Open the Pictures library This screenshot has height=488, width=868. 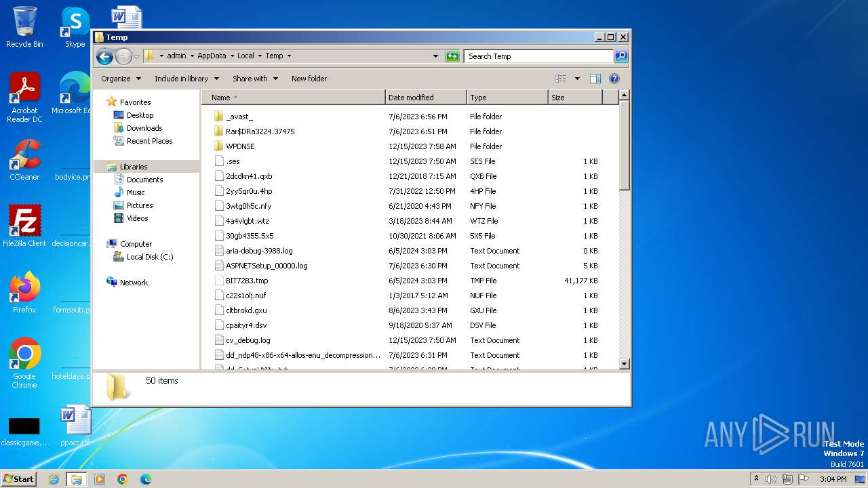point(140,205)
